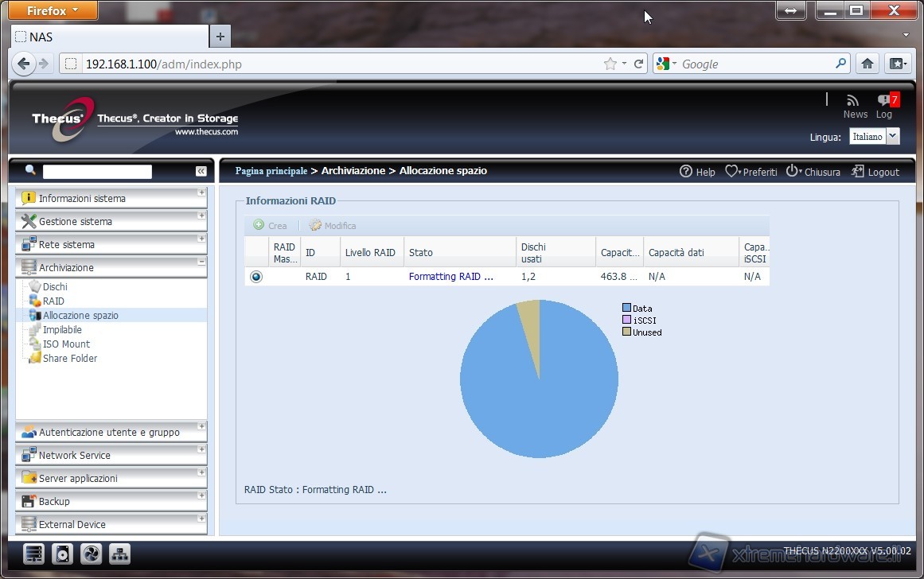Open the Chiusura power menu

(792, 171)
